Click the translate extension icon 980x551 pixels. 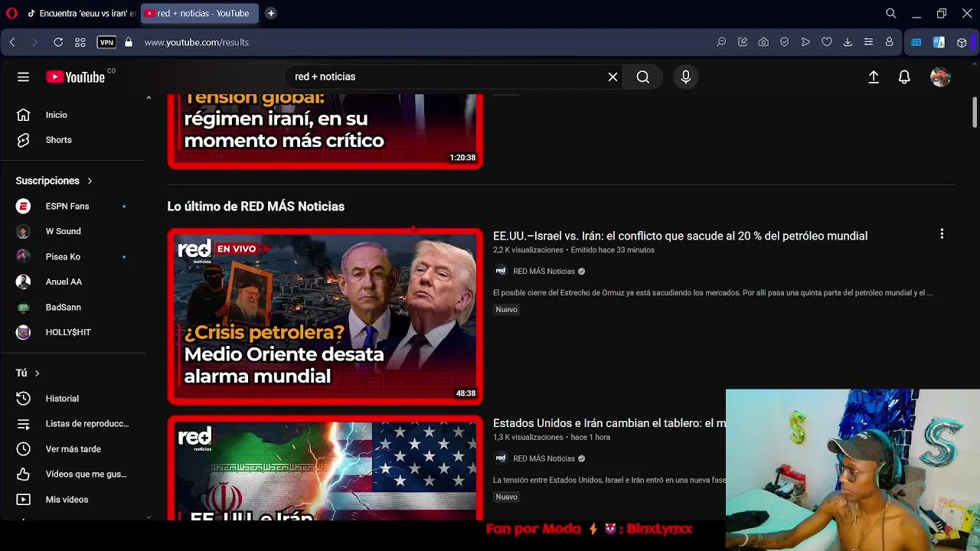939,42
